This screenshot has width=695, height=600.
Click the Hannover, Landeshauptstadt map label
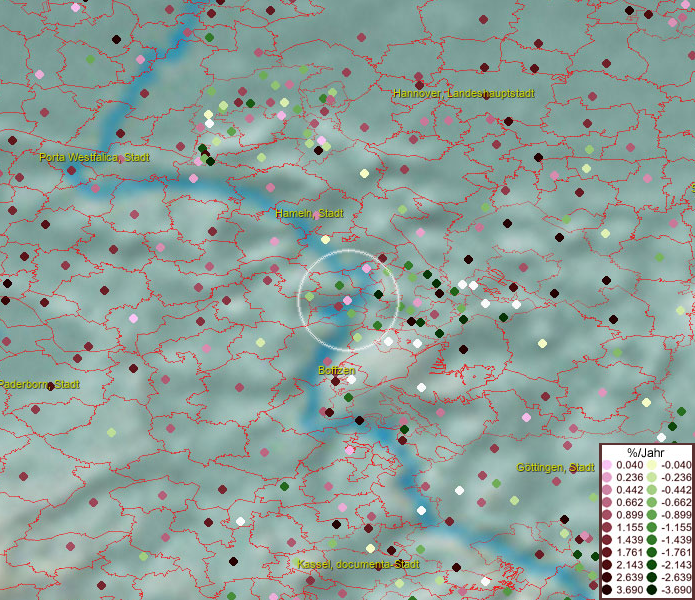(464, 94)
